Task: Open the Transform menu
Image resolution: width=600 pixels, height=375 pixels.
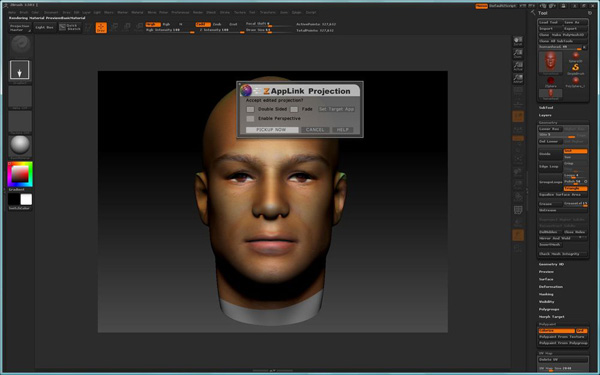Action: click(267, 12)
